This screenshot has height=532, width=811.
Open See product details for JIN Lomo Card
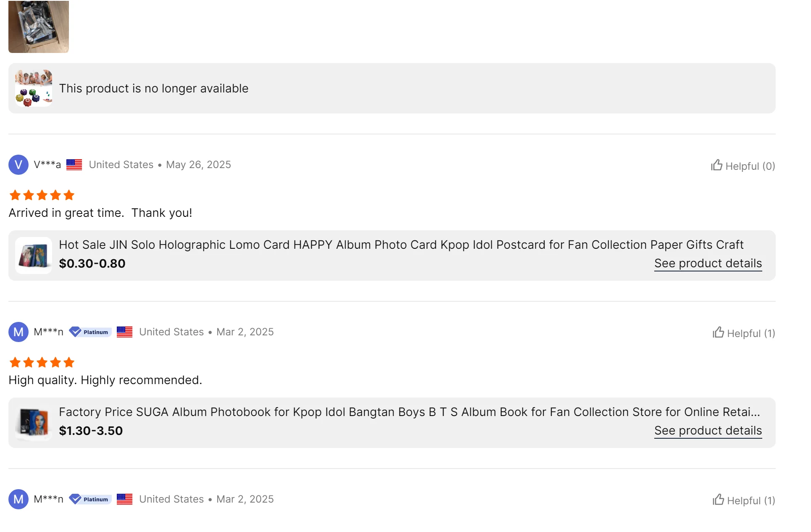point(708,263)
